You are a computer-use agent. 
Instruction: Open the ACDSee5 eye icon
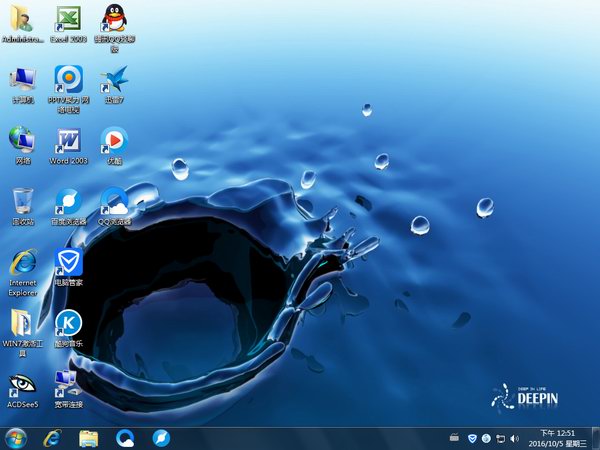pos(22,383)
